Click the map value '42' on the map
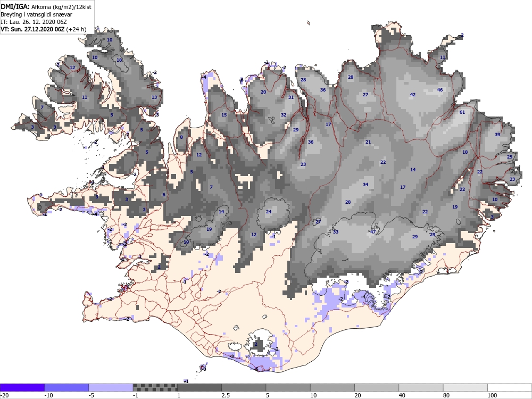Image resolution: width=532 pixels, height=399 pixels. (413, 95)
